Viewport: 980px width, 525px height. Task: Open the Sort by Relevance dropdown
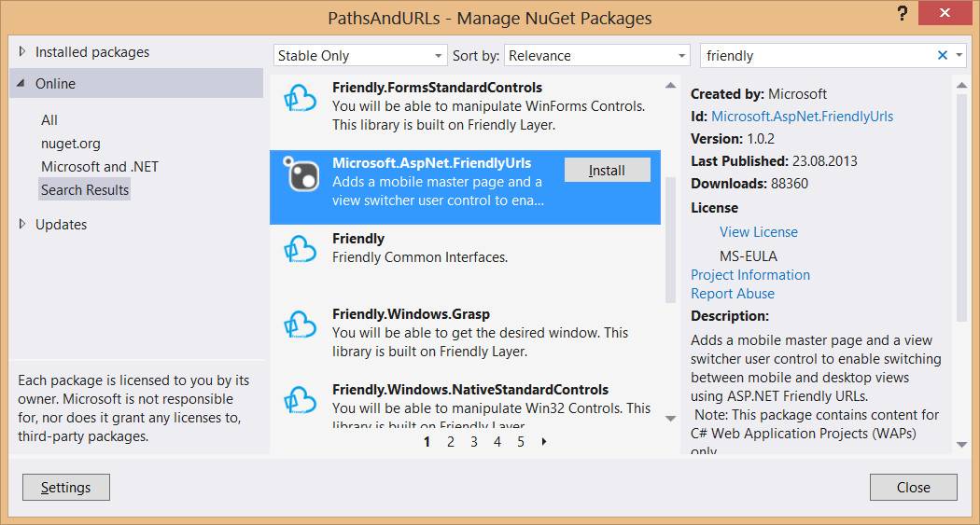(x=597, y=56)
